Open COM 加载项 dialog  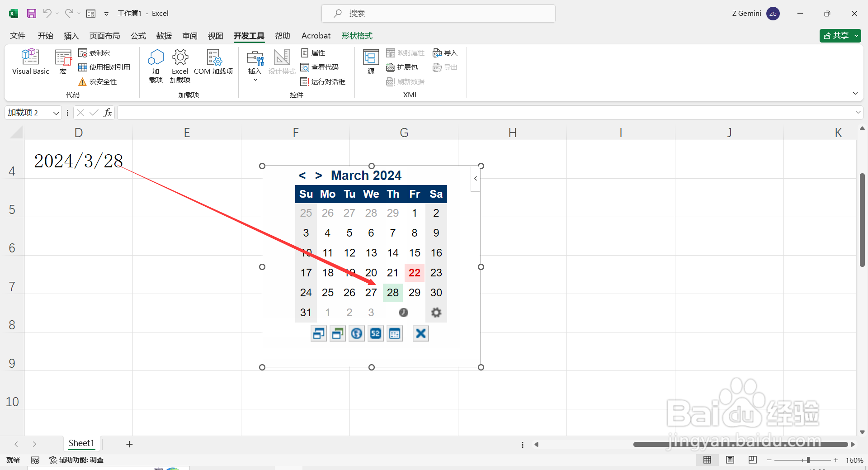(x=213, y=62)
